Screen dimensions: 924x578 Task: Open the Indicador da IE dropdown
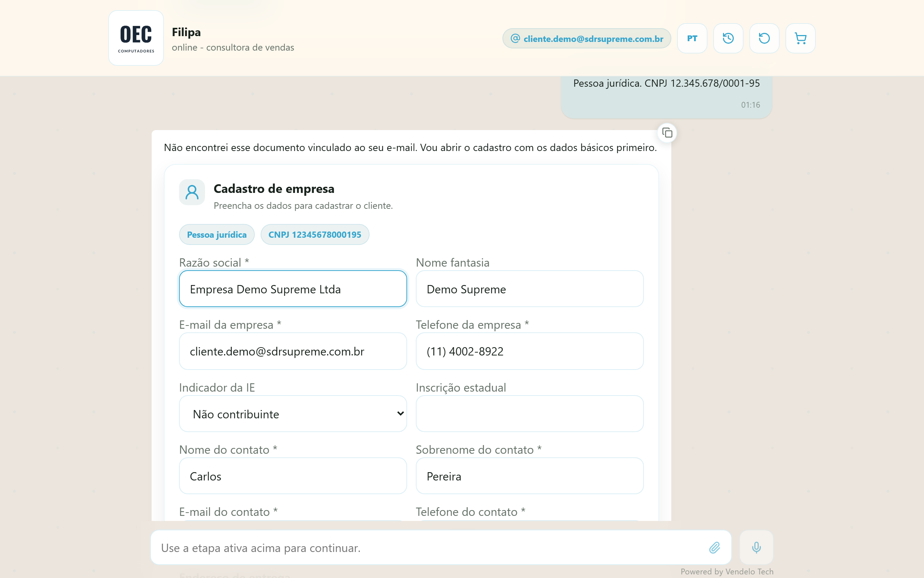[293, 414]
